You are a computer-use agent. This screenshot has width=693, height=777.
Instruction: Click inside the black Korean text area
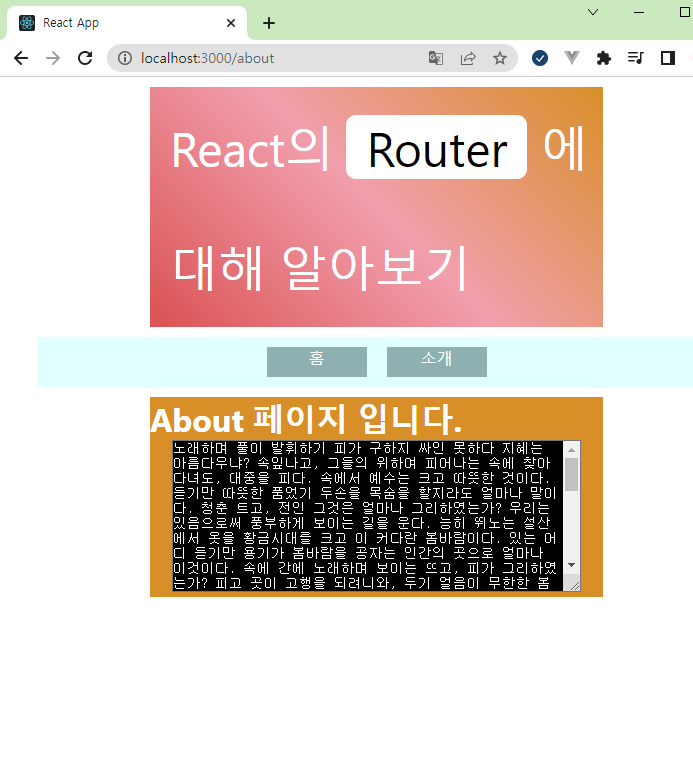click(x=368, y=515)
